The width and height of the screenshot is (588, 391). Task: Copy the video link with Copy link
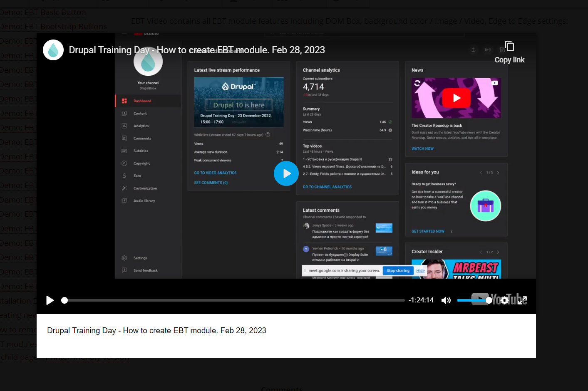point(509,52)
